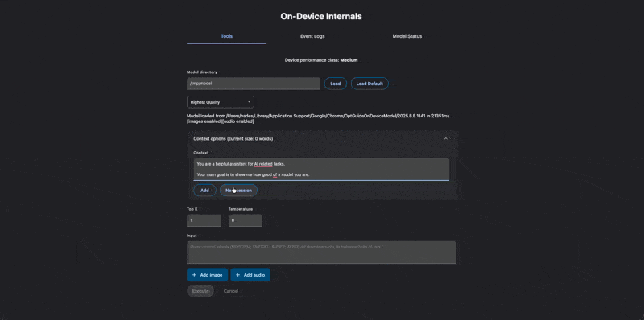Click the Top K input field
The image size is (644, 320).
(204, 220)
